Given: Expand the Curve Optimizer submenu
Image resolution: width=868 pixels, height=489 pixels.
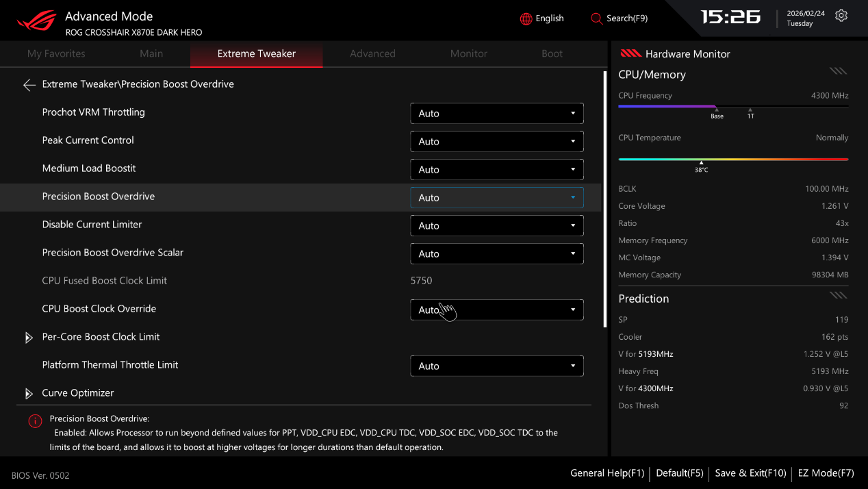Looking at the screenshot, I should [x=77, y=393].
